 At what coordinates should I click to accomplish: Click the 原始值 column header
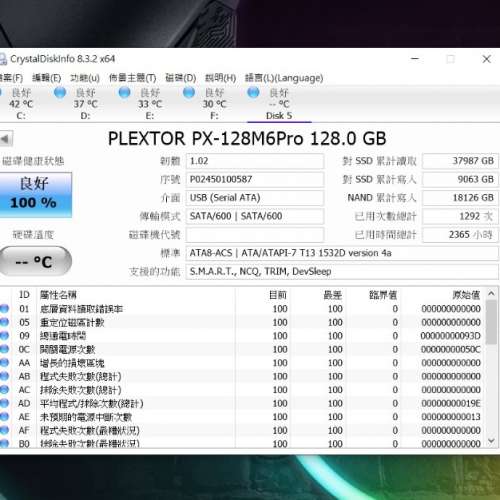tap(466, 295)
